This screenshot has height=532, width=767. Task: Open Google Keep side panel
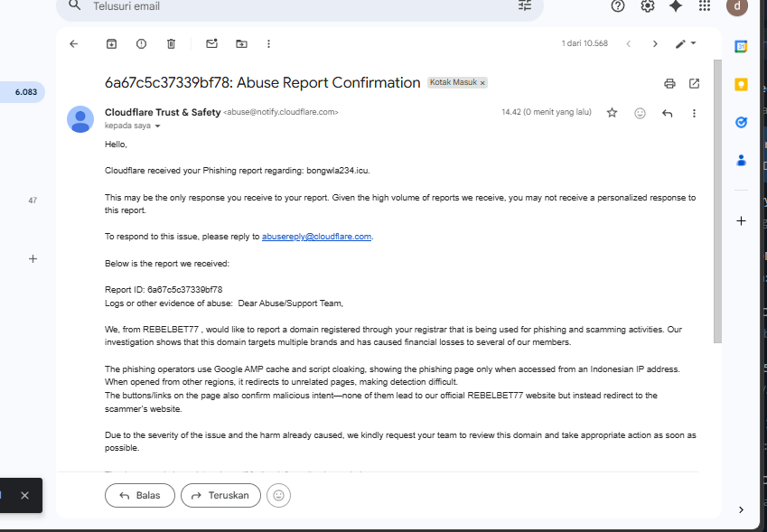pyautogui.click(x=741, y=85)
